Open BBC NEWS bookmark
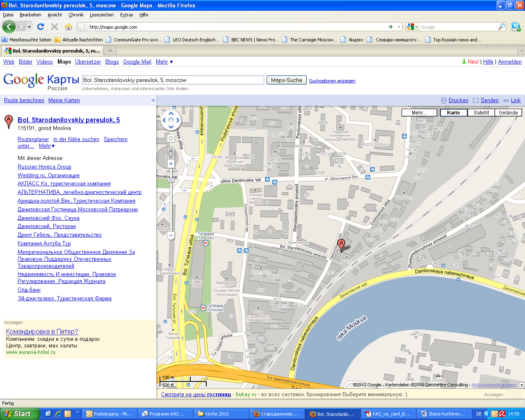The width and height of the screenshot is (525, 420). pyautogui.click(x=251, y=40)
